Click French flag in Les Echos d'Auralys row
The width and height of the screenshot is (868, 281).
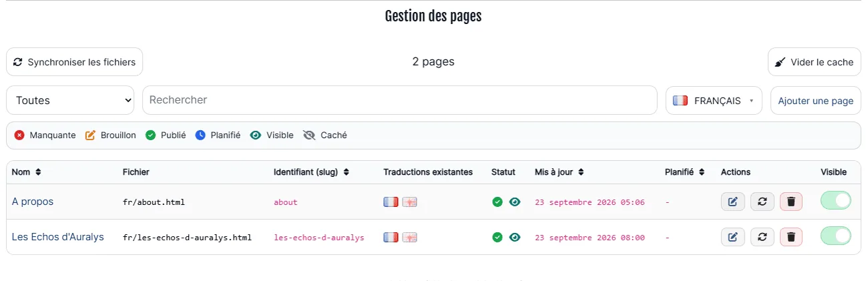pos(391,237)
